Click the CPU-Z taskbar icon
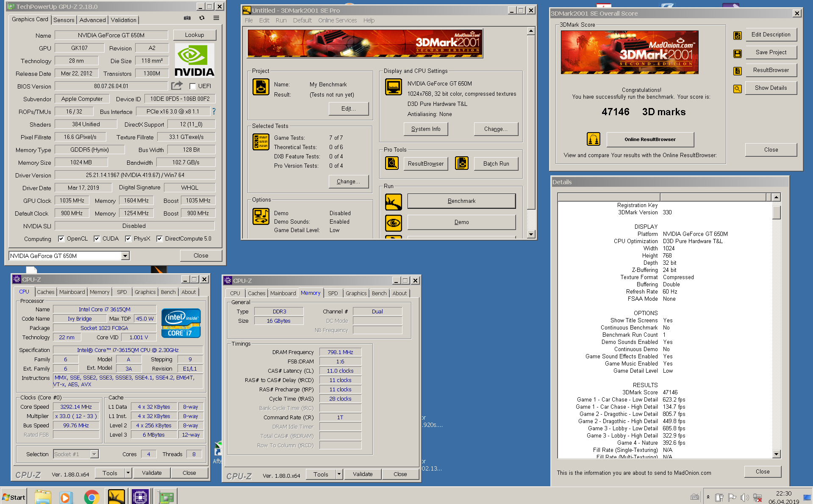 point(140,497)
